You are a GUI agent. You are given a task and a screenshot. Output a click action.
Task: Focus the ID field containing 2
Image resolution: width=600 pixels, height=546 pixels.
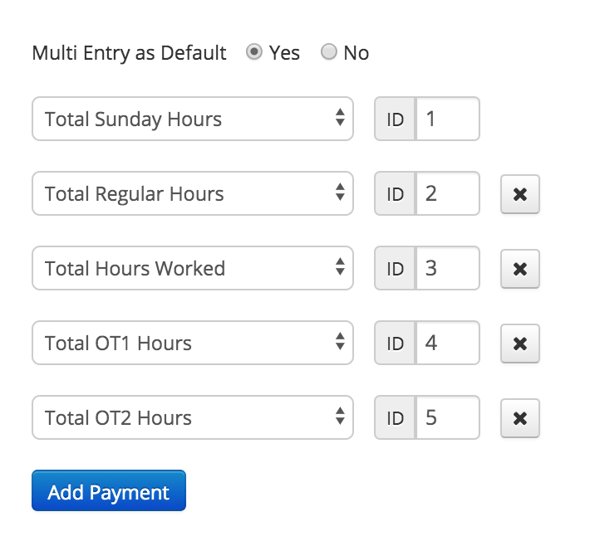pyautogui.click(x=448, y=193)
